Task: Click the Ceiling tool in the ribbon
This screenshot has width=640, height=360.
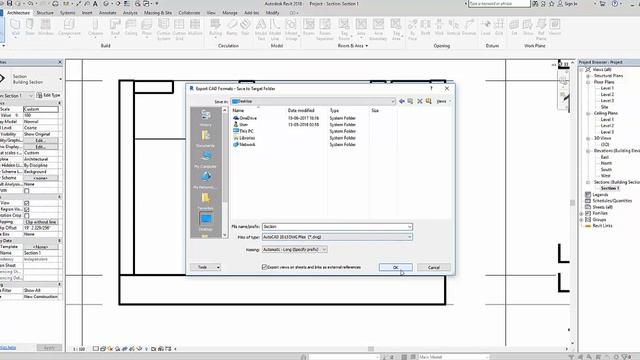Action: [131, 27]
